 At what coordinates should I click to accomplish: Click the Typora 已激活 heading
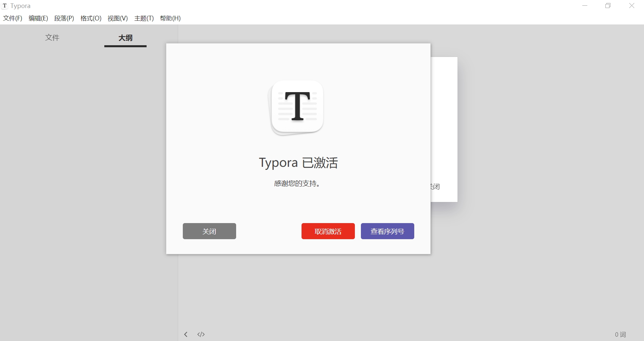pos(298,163)
